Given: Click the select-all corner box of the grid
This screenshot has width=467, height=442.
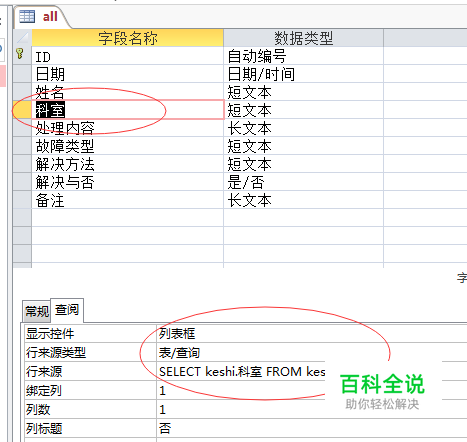Looking at the screenshot, I should coord(22,38).
